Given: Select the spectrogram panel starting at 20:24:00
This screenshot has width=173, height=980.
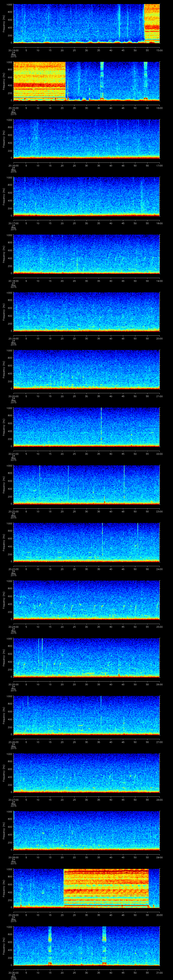Looking at the screenshot, I should [86, 600].
